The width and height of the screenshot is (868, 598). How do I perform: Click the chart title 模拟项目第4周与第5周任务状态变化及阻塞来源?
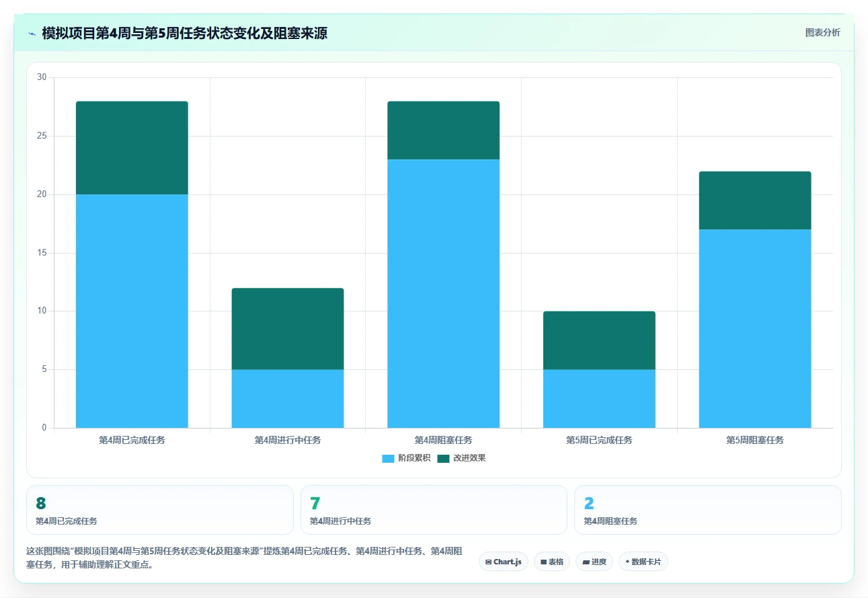click(184, 33)
